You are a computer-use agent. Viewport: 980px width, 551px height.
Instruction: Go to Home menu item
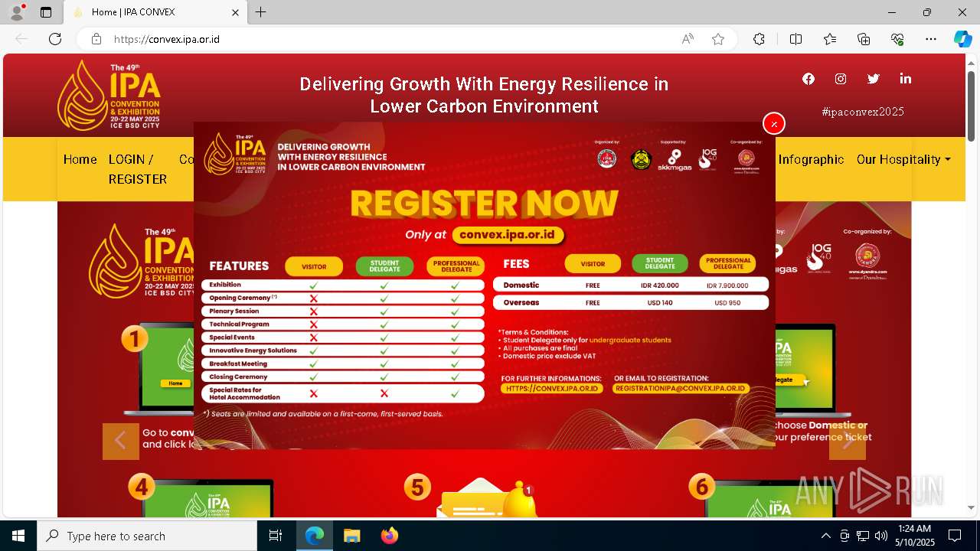tap(80, 159)
